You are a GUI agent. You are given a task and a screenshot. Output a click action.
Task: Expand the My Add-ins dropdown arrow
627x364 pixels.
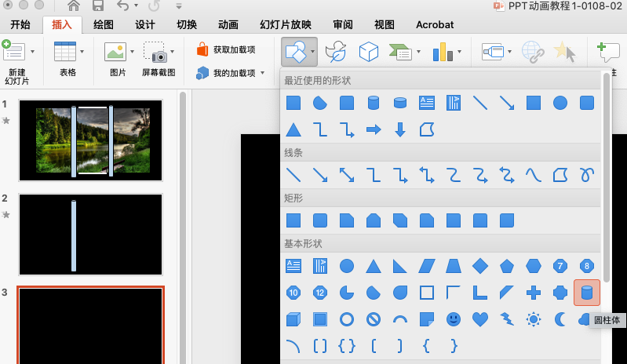(263, 73)
